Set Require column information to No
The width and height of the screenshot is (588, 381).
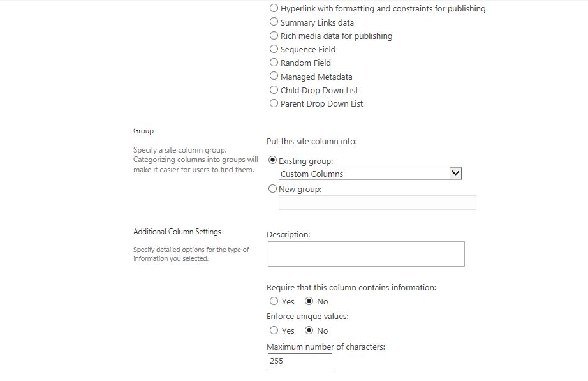coord(309,301)
